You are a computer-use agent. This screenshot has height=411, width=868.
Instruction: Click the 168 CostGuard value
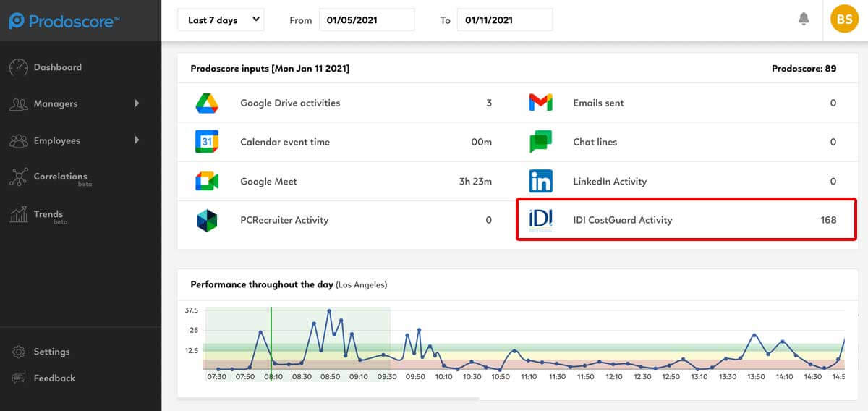(828, 220)
